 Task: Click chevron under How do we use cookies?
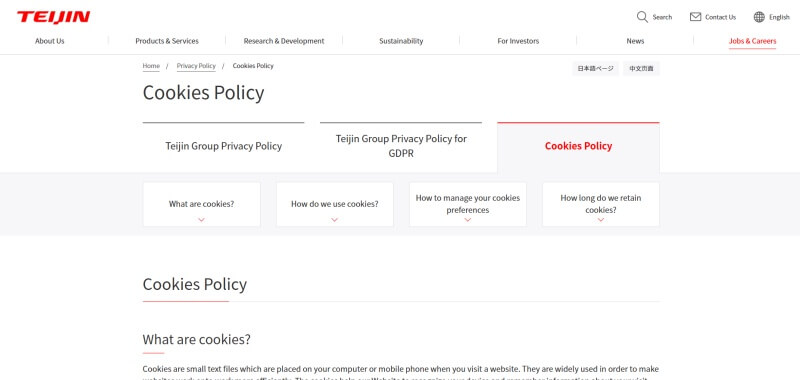tap(335, 220)
